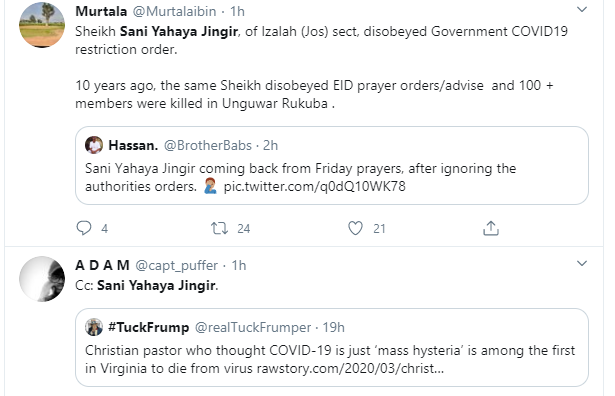Open Murtala's profile picture

tap(42, 25)
